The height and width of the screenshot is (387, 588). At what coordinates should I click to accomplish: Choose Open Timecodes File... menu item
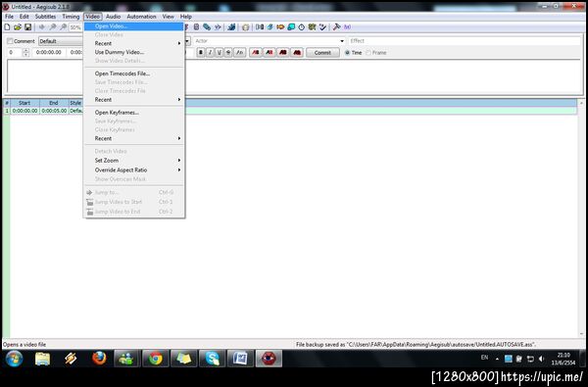[x=134, y=73]
